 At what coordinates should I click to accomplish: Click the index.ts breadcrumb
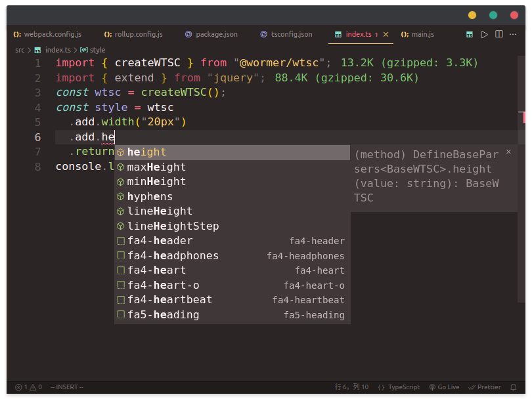coord(53,50)
